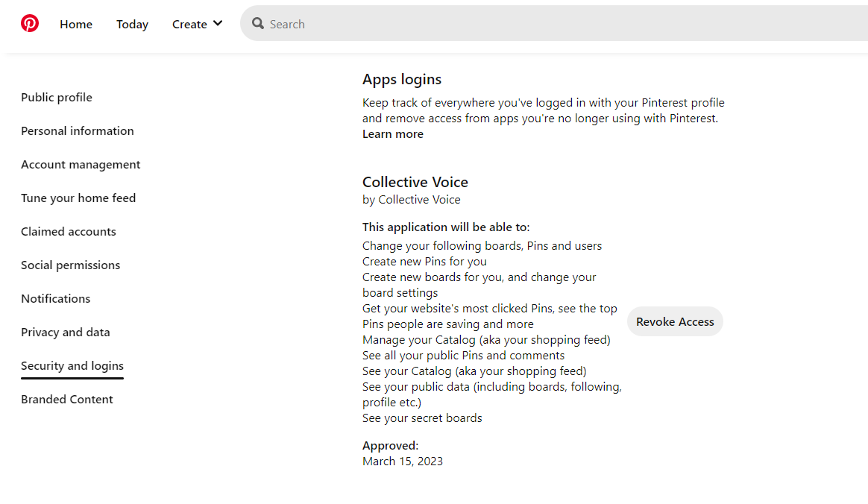Click 'Manage your Catalog' permission line
This screenshot has width=868, height=504.
[x=486, y=340]
